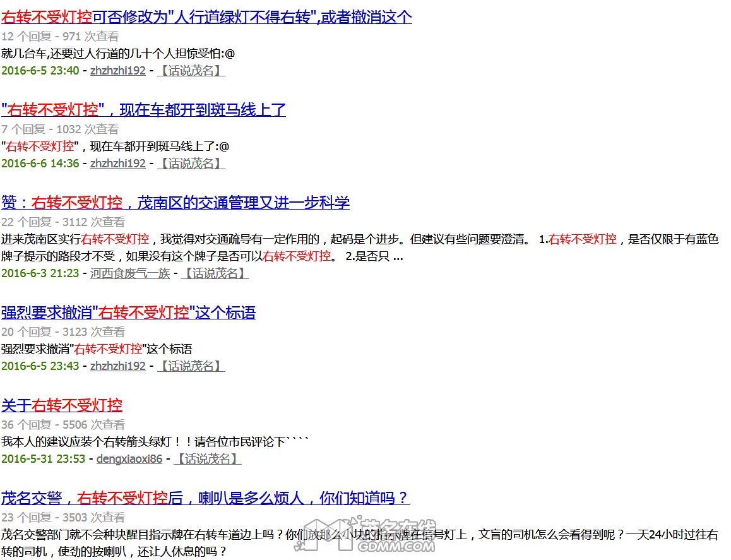Visit poster zhzhzhi192's profile from the first result
This screenshot has width=731, height=560.
tap(118, 70)
